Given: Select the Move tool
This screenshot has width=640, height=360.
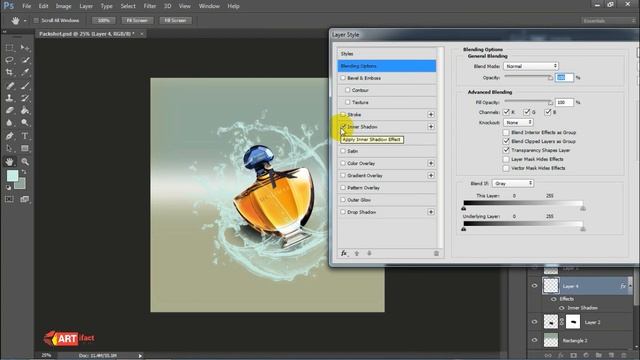Looking at the screenshot, I should 25,48.
